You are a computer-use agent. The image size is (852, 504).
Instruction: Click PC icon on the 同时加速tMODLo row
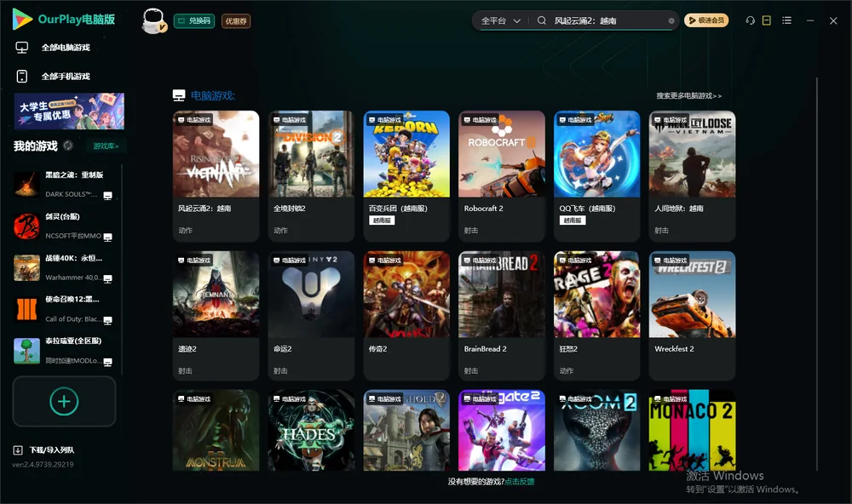point(107,363)
